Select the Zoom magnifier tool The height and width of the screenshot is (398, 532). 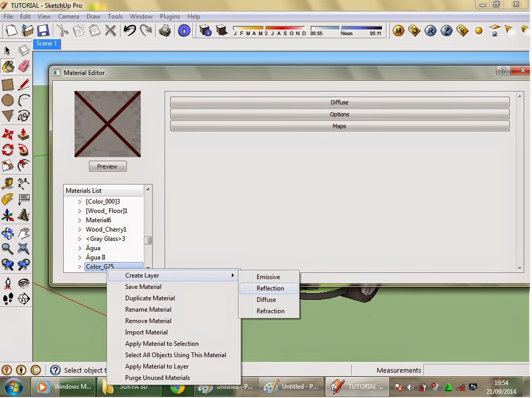click(8, 249)
